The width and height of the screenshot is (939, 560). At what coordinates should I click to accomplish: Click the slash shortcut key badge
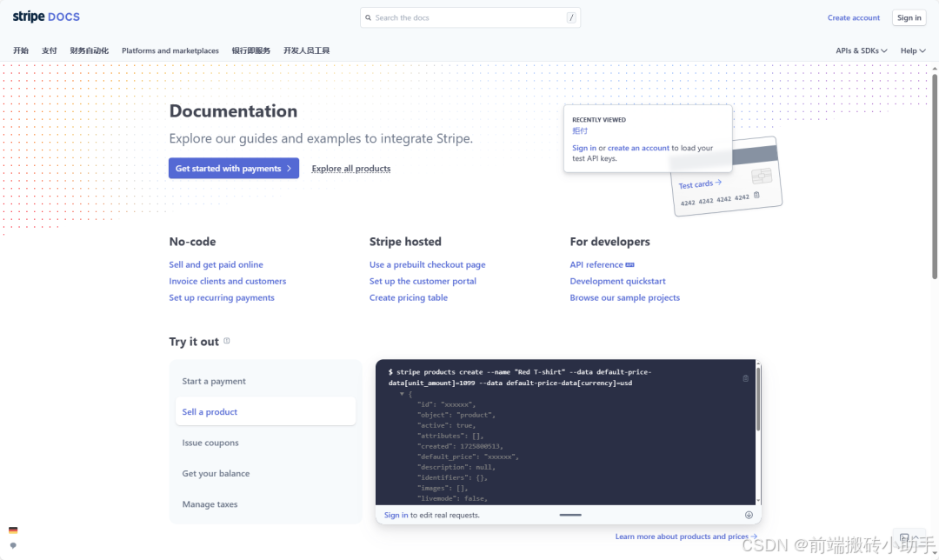click(571, 18)
